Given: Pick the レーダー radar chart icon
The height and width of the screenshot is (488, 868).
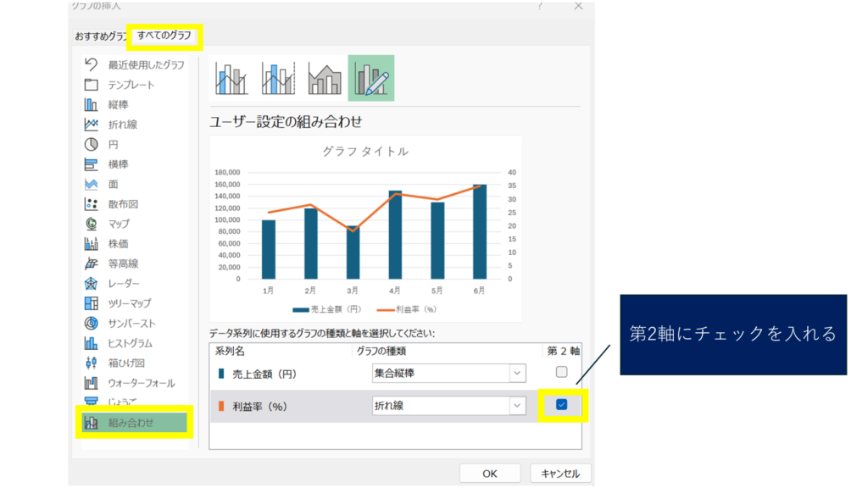Looking at the screenshot, I should [x=92, y=283].
